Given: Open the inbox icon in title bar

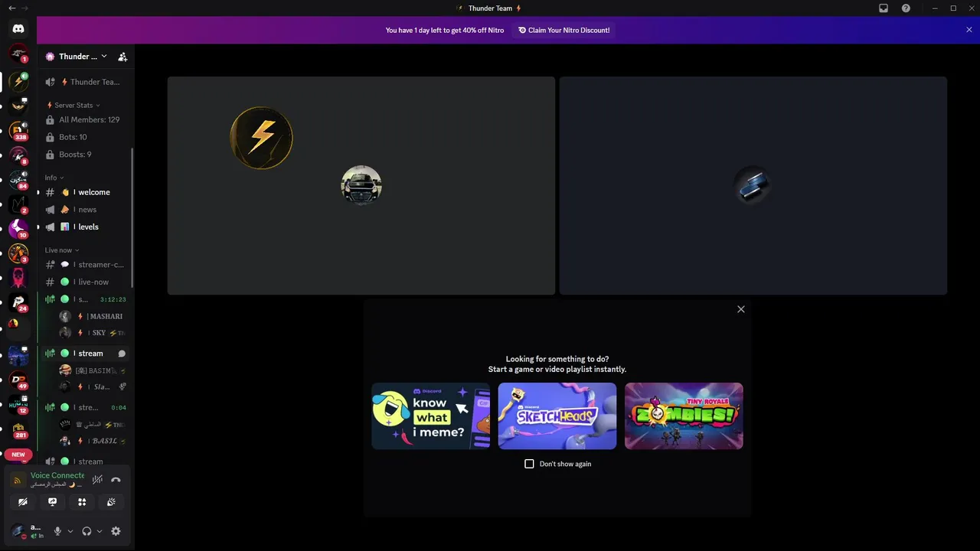Looking at the screenshot, I should coord(884,8).
